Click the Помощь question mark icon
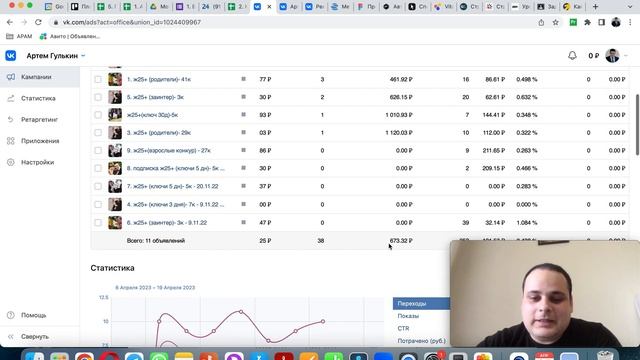The height and width of the screenshot is (360, 640). pyautogui.click(x=11, y=315)
